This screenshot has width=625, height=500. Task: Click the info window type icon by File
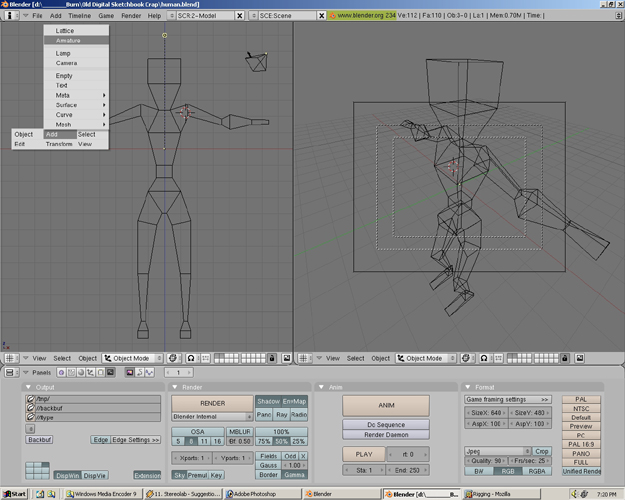click(x=11, y=16)
